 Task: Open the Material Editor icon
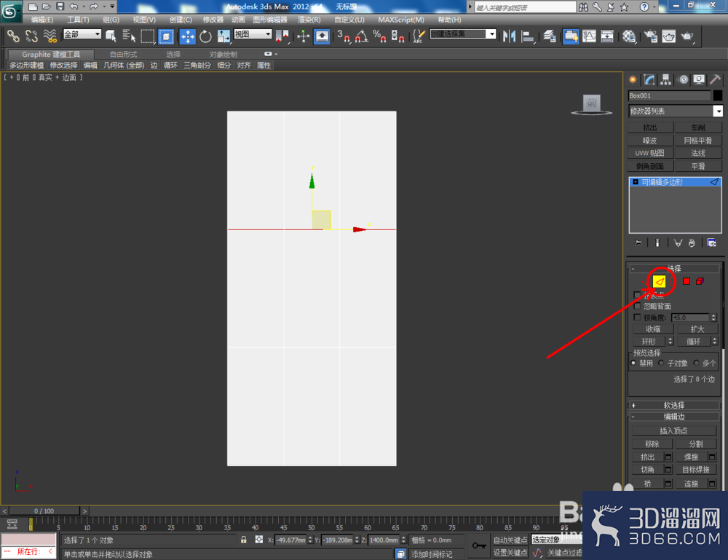pos(629,36)
